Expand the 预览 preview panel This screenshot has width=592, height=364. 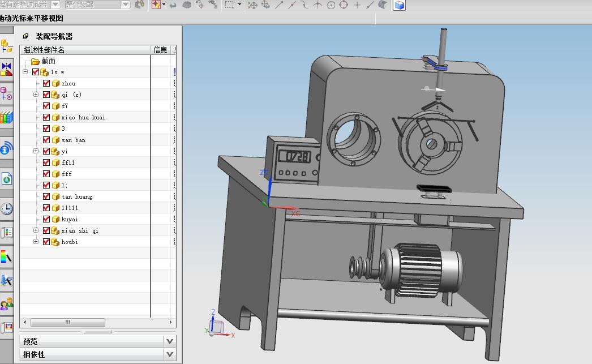[169, 341]
